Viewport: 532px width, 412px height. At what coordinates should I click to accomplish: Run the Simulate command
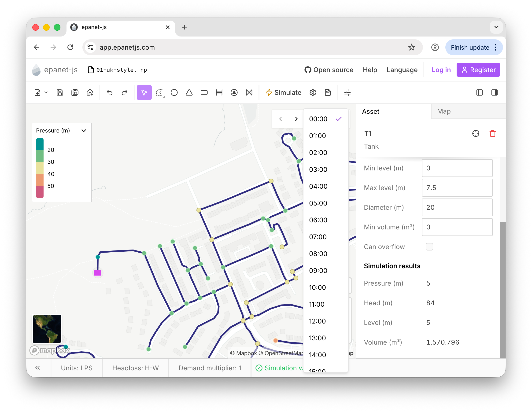tap(283, 92)
